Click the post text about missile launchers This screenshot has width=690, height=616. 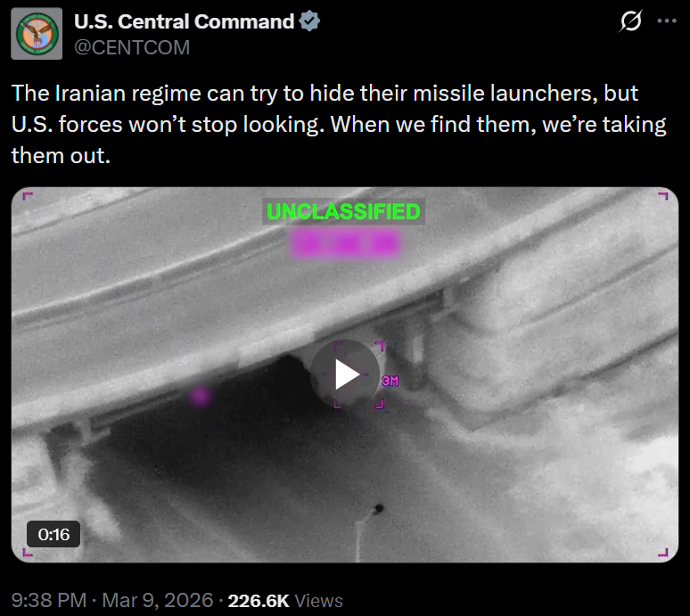tap(339, 124)
